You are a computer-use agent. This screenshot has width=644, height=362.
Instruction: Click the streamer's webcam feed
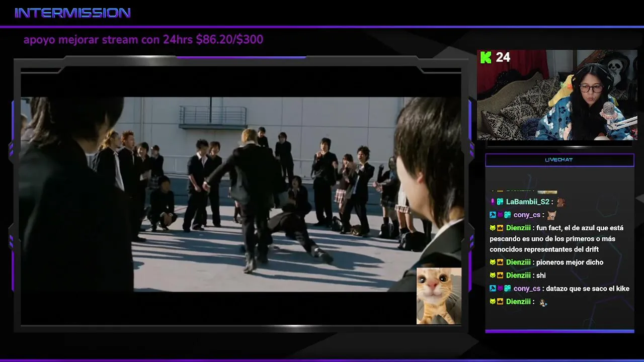pyautogui.click(x=557, y=95)
